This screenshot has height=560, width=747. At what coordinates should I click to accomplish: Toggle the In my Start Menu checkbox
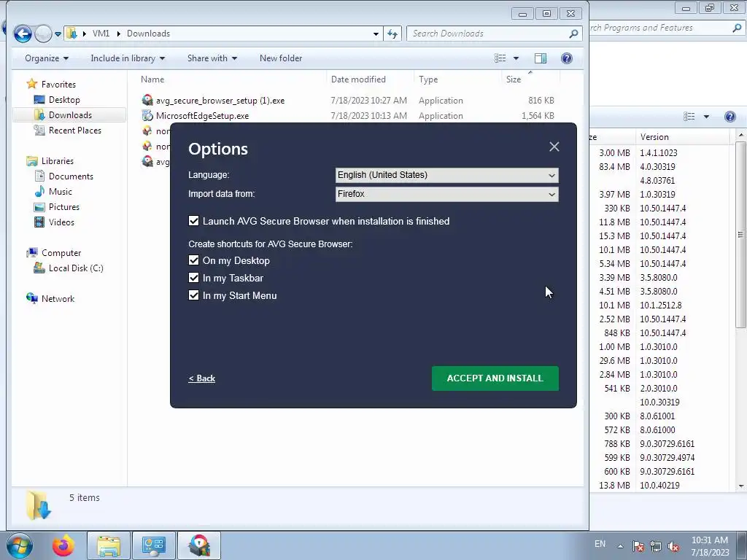(x=193, y=296)
